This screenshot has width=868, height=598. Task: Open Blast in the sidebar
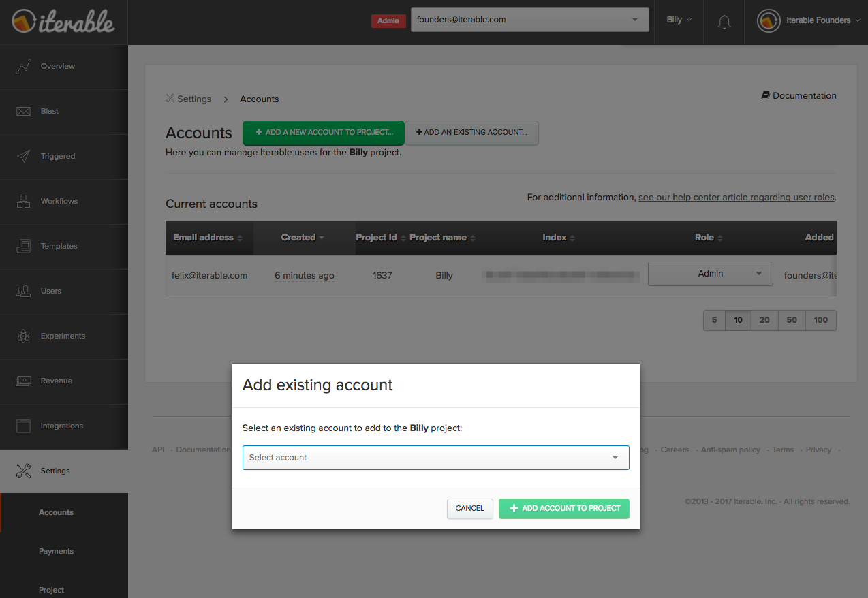coord(64,112)
